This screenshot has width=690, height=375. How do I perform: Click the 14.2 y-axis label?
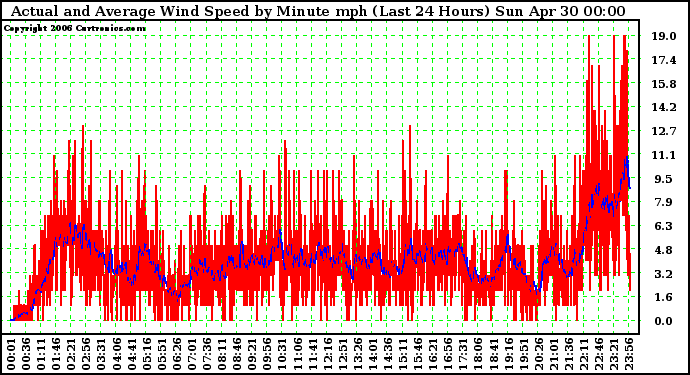(664, 107)
